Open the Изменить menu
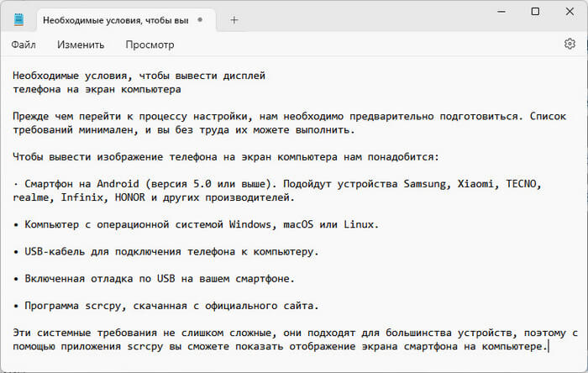This screenshot has height=373, width=588. pos(81,45)
